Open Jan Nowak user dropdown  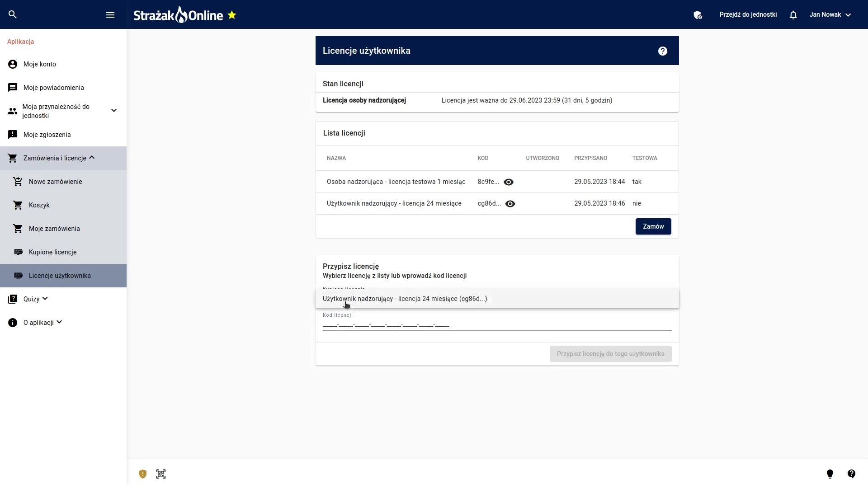pos(830,15)
